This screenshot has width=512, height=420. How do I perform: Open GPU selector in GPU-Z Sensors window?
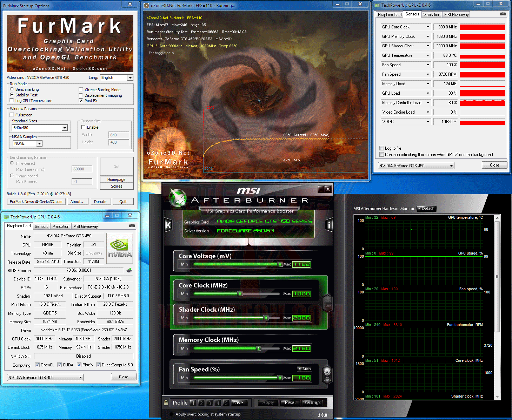[416, 166]
